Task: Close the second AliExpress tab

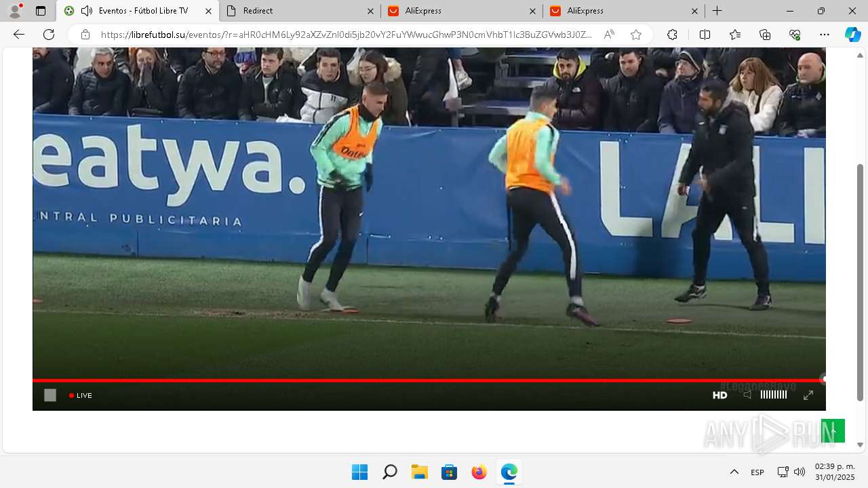Action: (x=694, y=11)
